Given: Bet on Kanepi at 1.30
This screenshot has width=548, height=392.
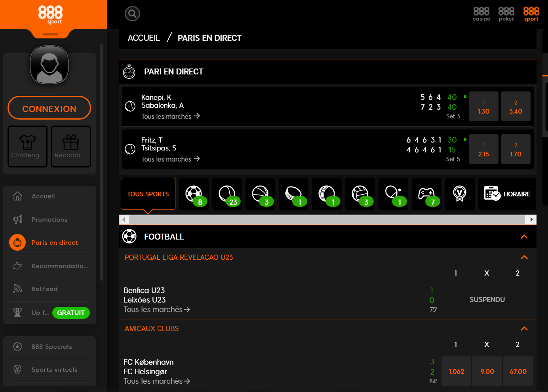Looking at the screenshot, I should click(483, 107).
